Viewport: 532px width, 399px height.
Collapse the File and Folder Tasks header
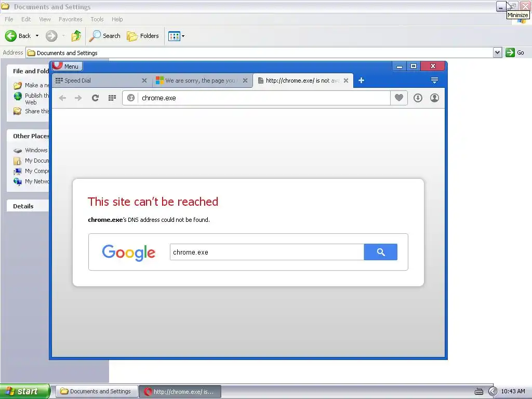(28, 71)
